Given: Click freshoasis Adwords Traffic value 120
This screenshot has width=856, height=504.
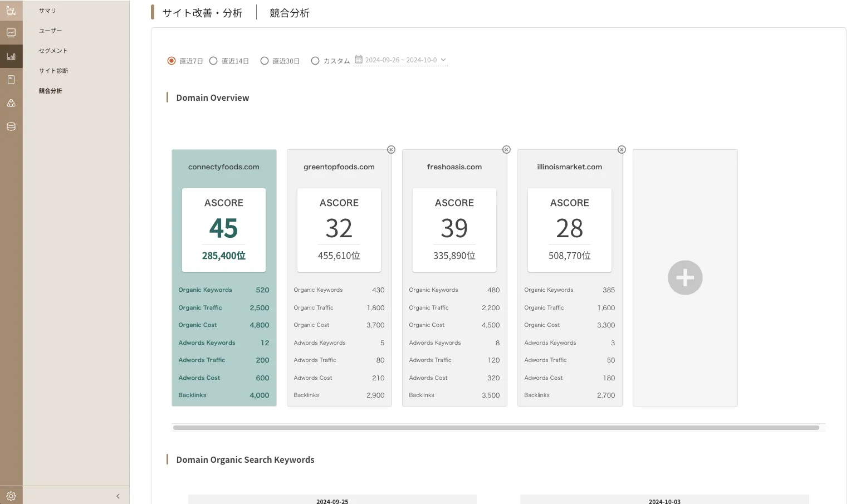Looking at the screenshot, I should [x=494, y=360].
